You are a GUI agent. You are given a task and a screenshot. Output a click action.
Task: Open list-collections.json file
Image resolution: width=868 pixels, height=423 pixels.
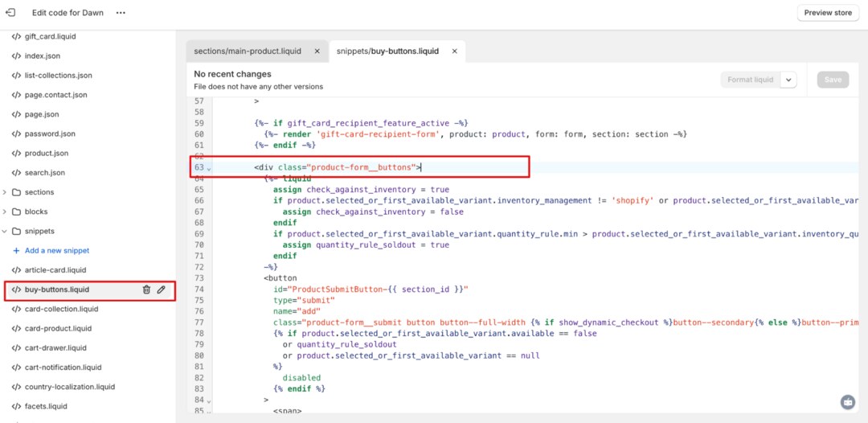coord(58,76)
